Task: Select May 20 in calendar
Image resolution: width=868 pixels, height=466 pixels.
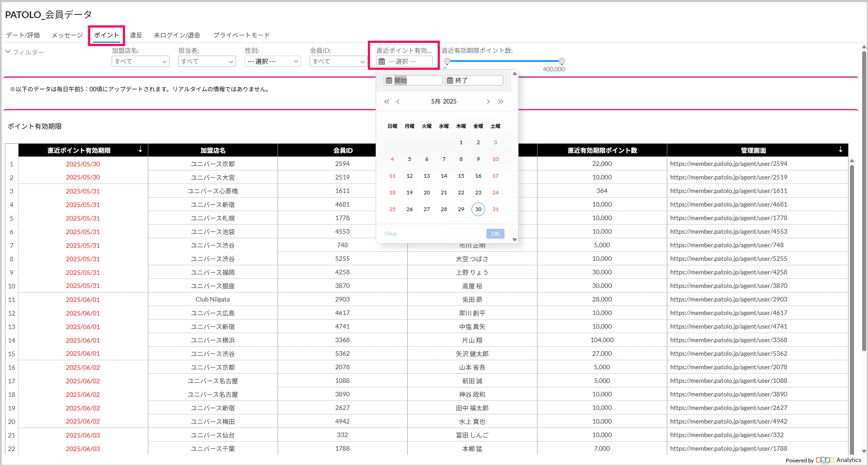Action: (x=427, y=193)
